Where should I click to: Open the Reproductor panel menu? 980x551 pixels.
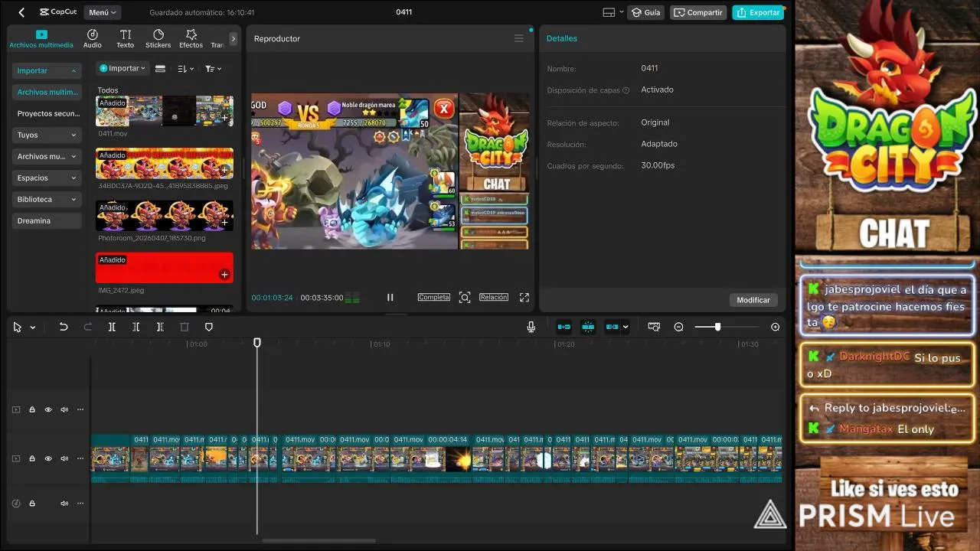point(519,38)
